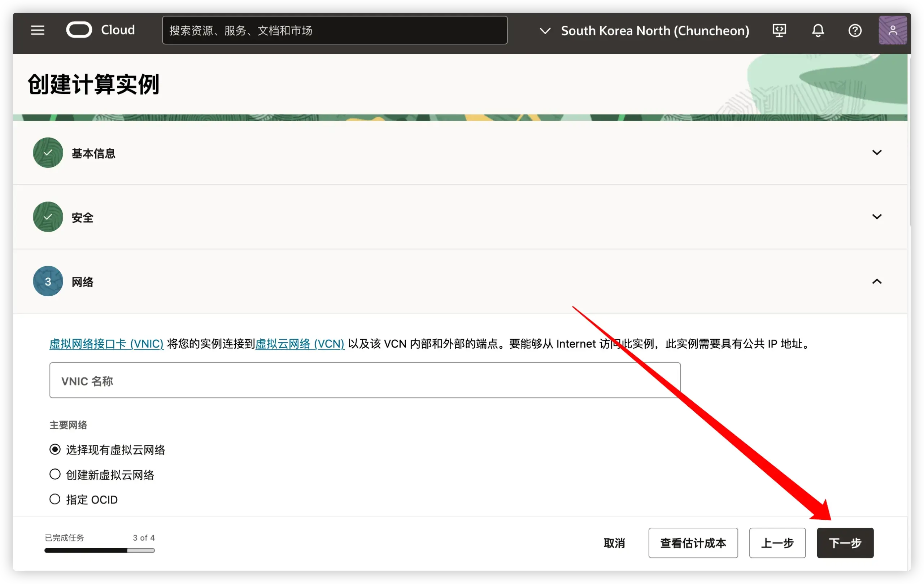Viewport: 924px width, 584px height.
Task: Open South Korea North region dropdown
Action: pos(645,31)
